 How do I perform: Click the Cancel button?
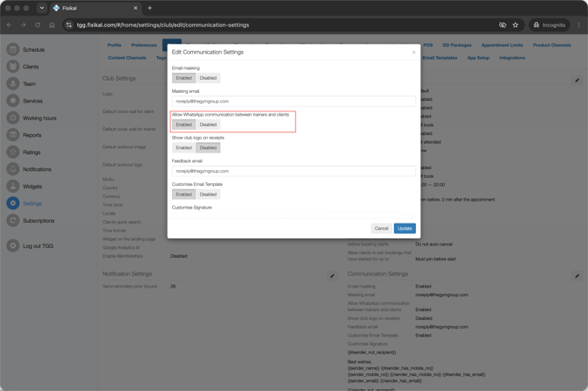[x=382, y=229]
